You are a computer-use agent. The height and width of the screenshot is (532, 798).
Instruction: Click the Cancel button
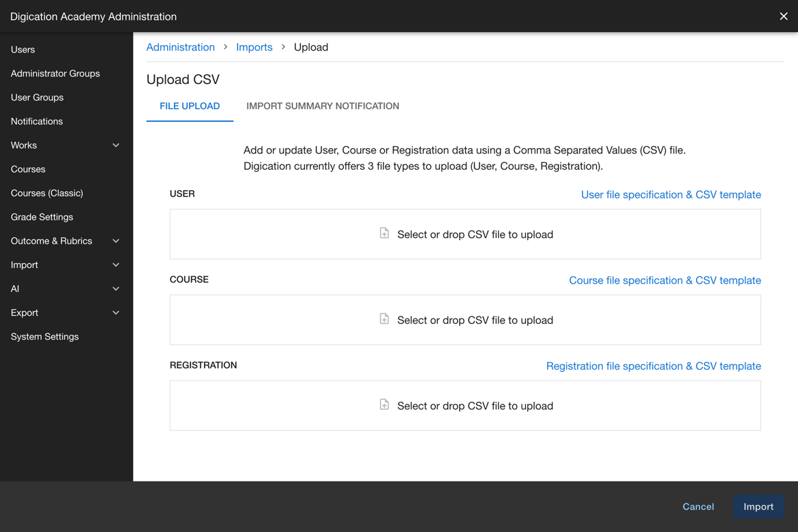coord(698,507)
